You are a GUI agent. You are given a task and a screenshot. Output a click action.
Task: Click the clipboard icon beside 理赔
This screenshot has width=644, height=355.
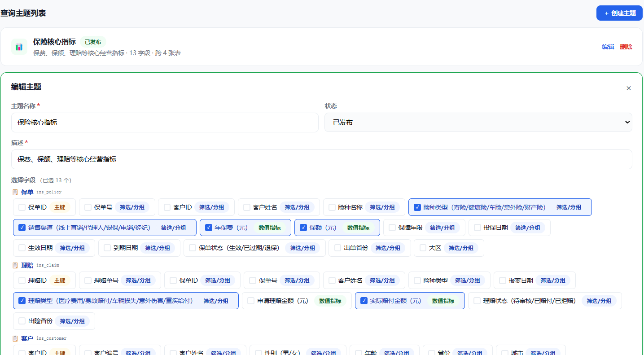(x=15, y=265)
